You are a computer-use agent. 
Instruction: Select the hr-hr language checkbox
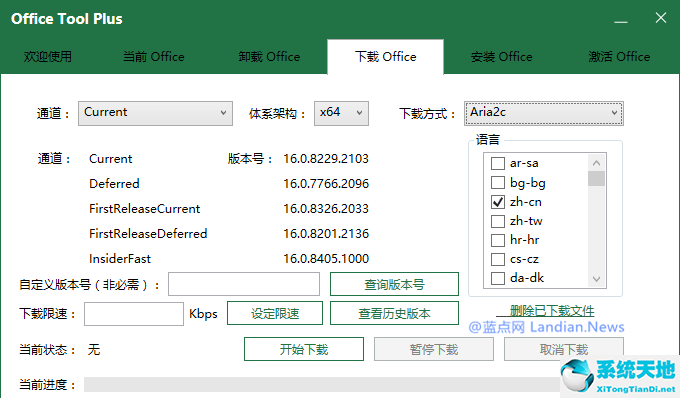pyautogui.click(x=497, y=240)
